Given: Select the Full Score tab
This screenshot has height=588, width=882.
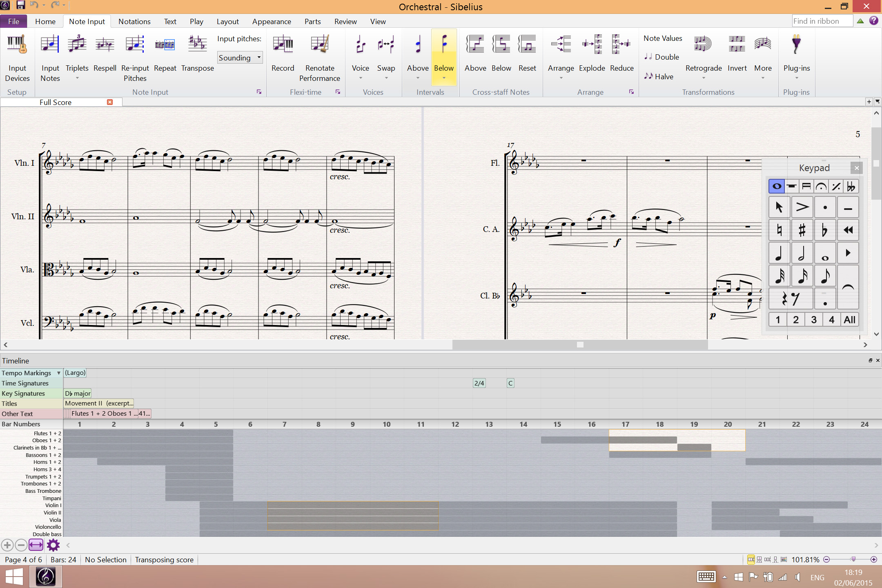Looking at the screenshot, I should pyautogui.click(x=56, y=102).
